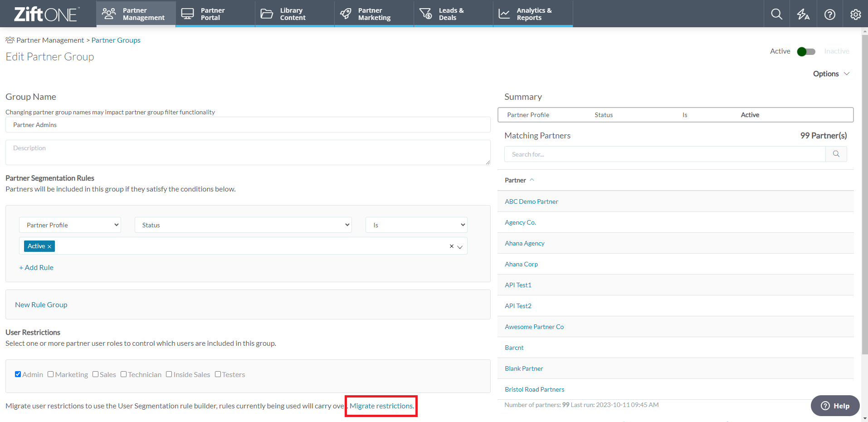This screenshot has width=868, height=422.
Task: Go to Partner Groups breadcrumb
Action: [116, 40]
